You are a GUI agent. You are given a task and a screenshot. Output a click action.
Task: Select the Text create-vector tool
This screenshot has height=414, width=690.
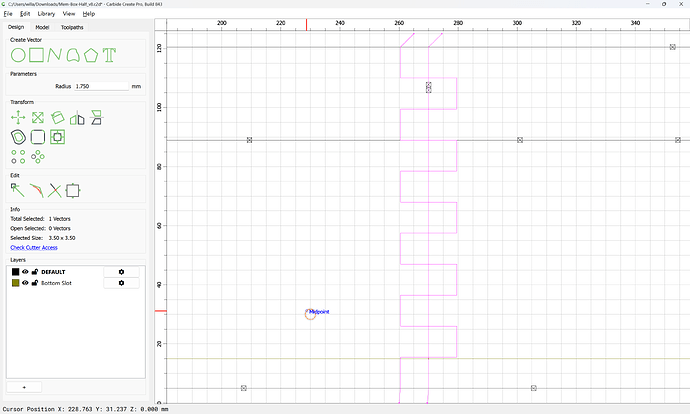click(x=109, y=55)
